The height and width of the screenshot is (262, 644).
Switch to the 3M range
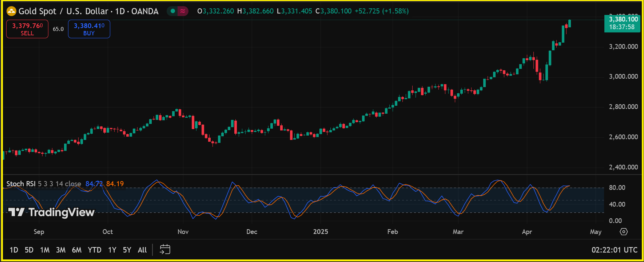coord(61,250)
